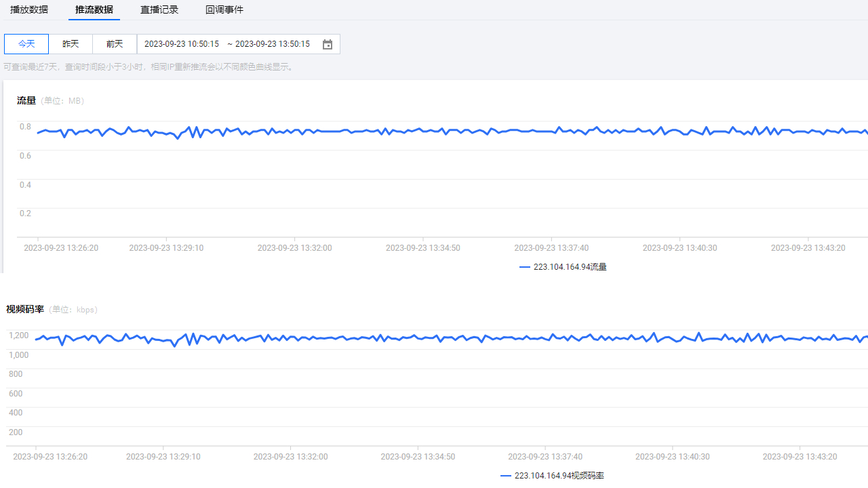Click the 13:29:10 label on the 流量 chart axis
The image size is (868, 488).
pyautogui.click(x=166, y=248)
